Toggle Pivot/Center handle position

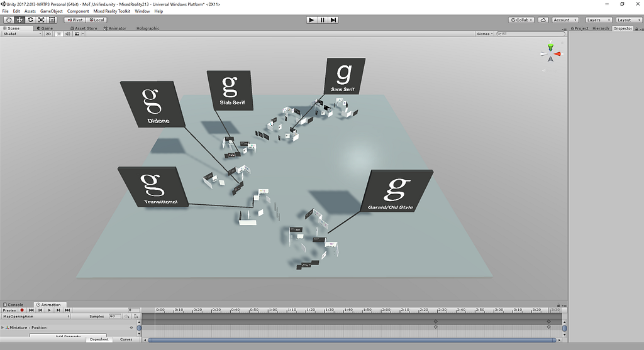[75, 19]
